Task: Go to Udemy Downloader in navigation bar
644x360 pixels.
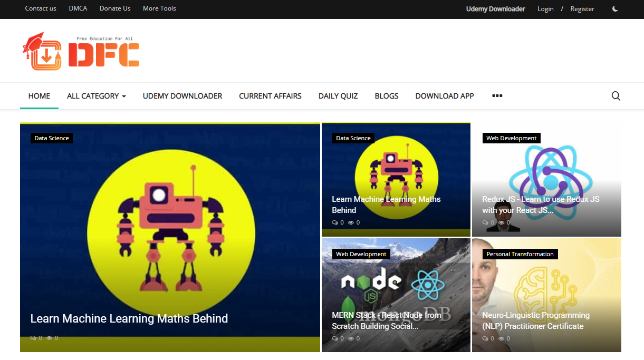Action: (182, 96)
